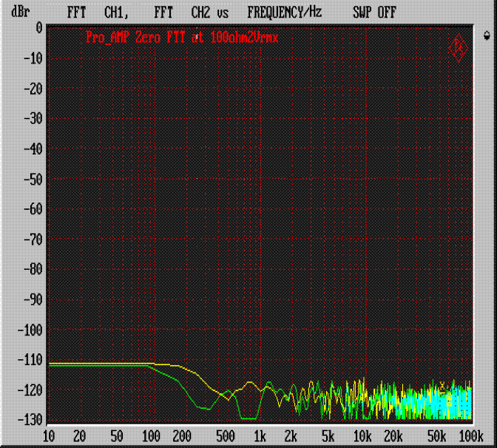Viewport: 497px width, 448px height.
Task: Click the y-axis value '-80'
Action: point(33,269)
